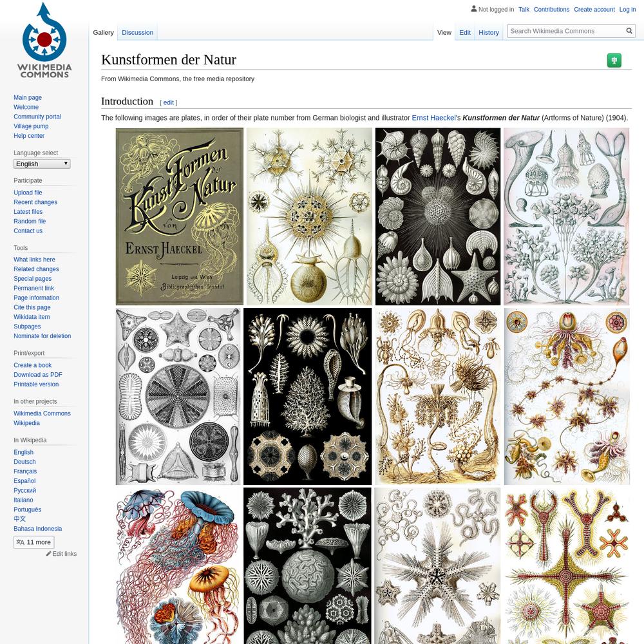644x644 pixels.
Task: Click inside the Search Wikimedia Commons field
Action: click(x=567, y=31)
